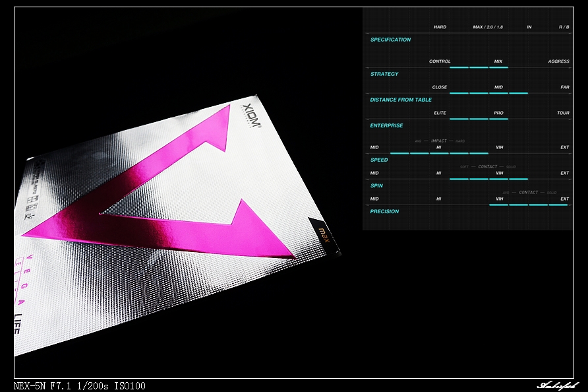
Task: Click the black LIFE text on the package
Action: tap(18, 323)
